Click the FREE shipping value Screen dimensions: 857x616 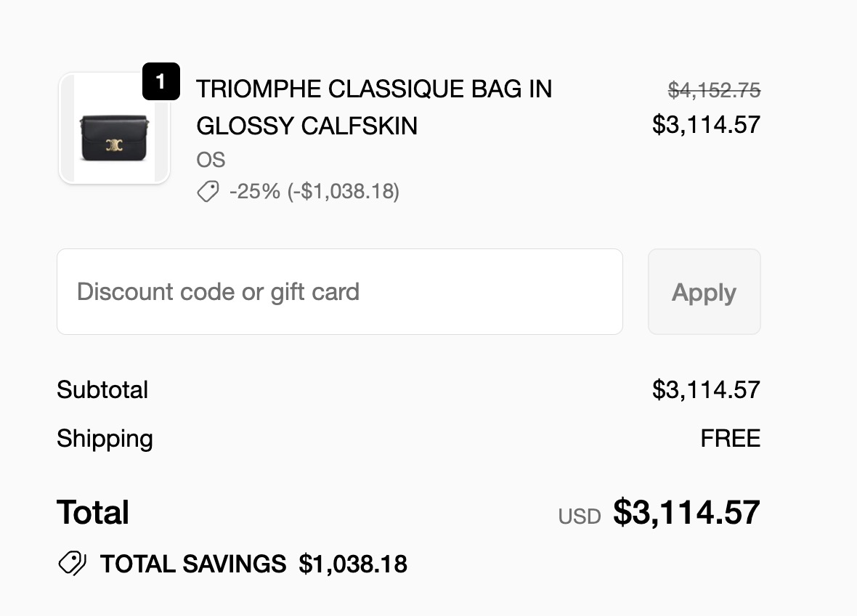(730, 439)
